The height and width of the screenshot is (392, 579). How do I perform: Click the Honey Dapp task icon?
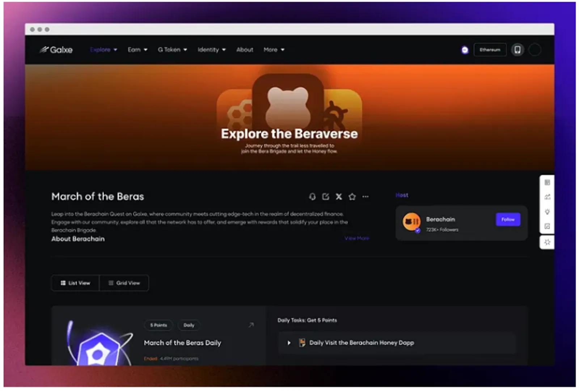point(302,343)
